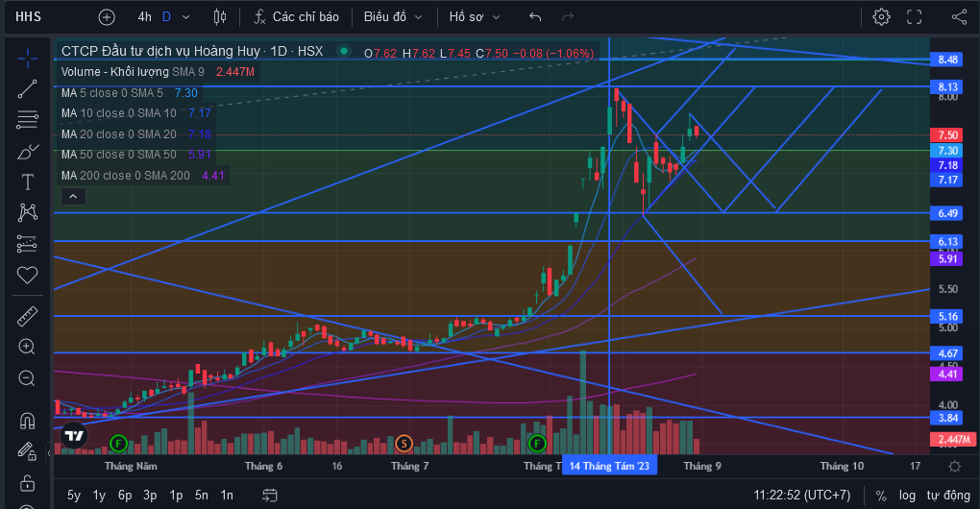Viewport: 980px width, 509px height.
Task: Open time axis settings gear
Action: coord(954,466)
